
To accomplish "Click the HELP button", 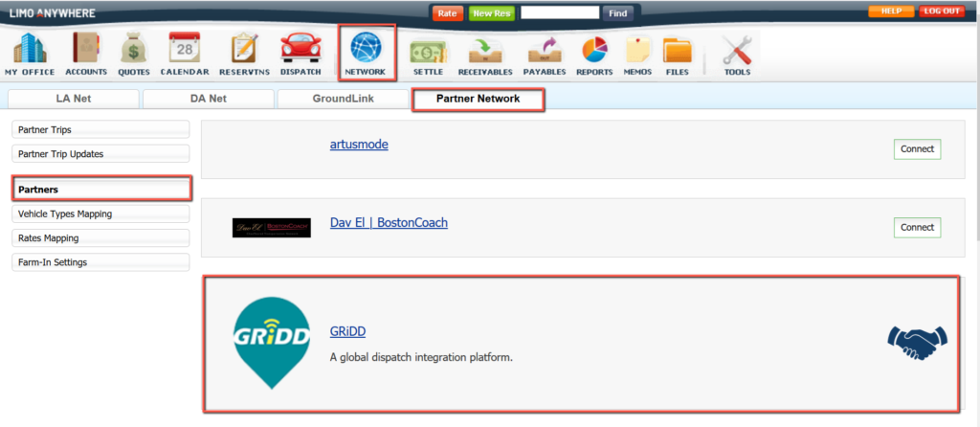I will tap(891, 11).
